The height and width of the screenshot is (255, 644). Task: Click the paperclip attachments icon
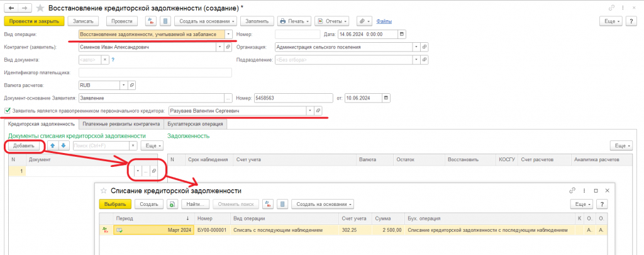[x=364, y=21]
